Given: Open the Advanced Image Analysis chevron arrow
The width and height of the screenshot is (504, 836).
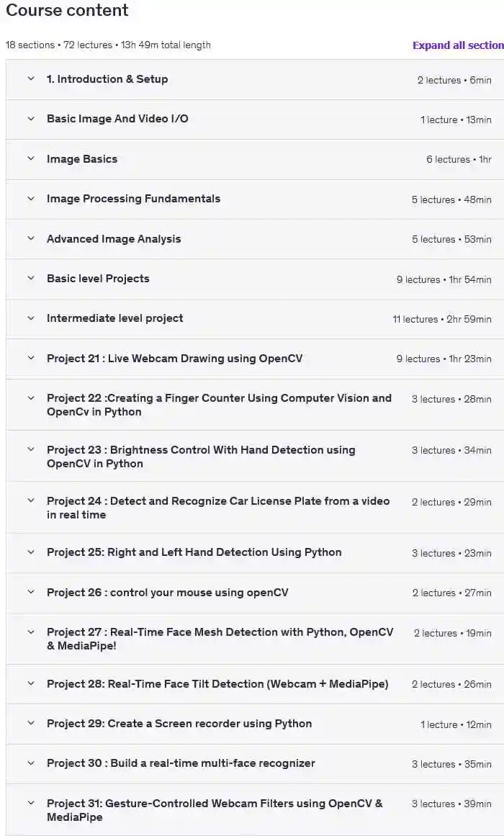Looking at the screenshot, I should (31, 239).
